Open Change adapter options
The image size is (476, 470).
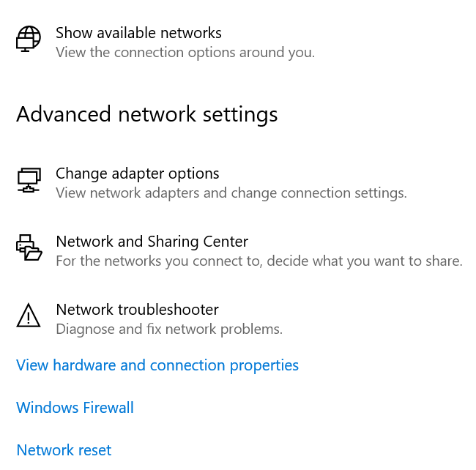137,174
